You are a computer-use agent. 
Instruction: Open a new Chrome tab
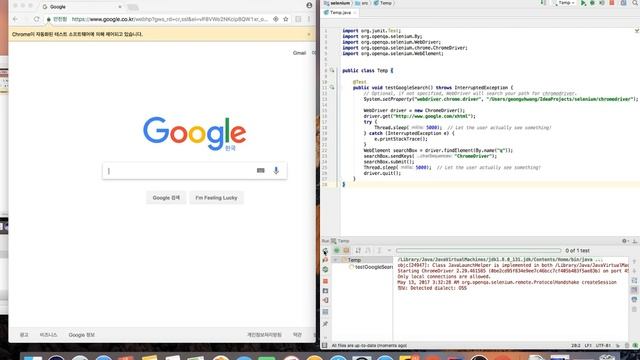point(133,7)
